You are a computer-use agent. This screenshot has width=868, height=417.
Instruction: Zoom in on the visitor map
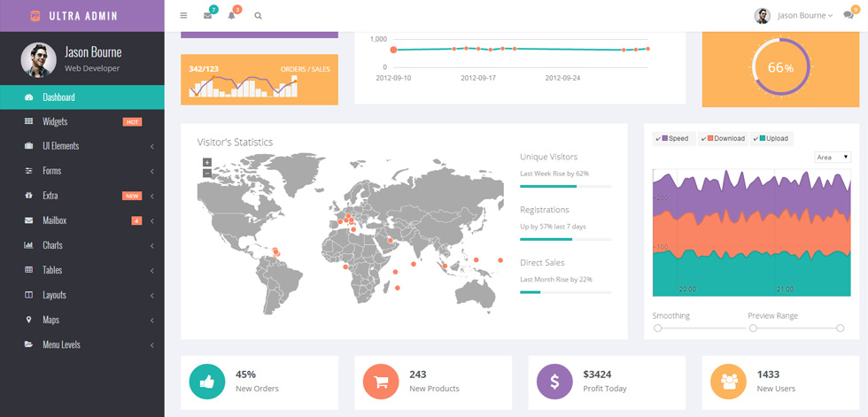(207, 163)
